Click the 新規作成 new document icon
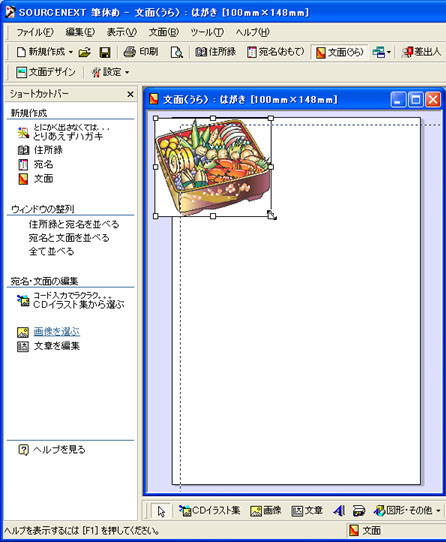The image size is (446, 542). [21, 52]
